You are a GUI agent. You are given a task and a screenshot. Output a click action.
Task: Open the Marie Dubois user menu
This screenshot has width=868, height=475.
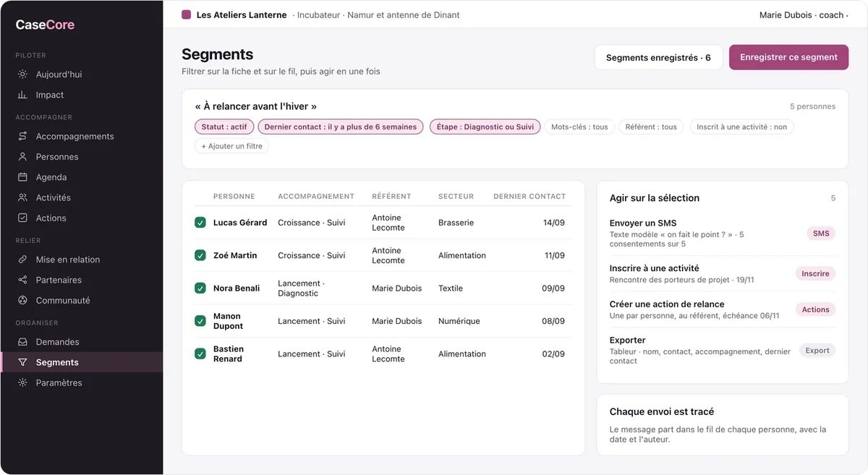pos(803,14)
